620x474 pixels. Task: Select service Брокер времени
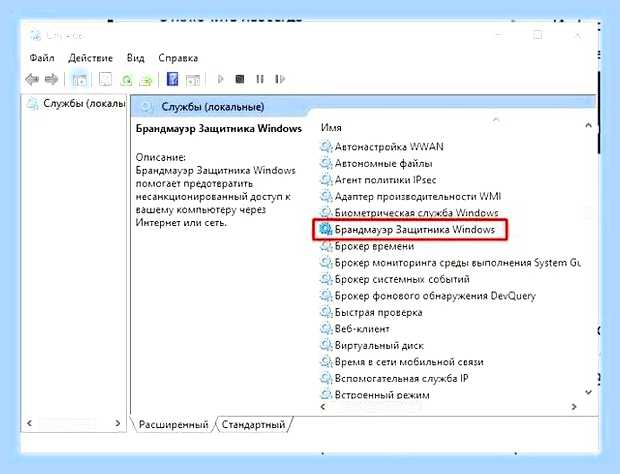pos(374,246)
